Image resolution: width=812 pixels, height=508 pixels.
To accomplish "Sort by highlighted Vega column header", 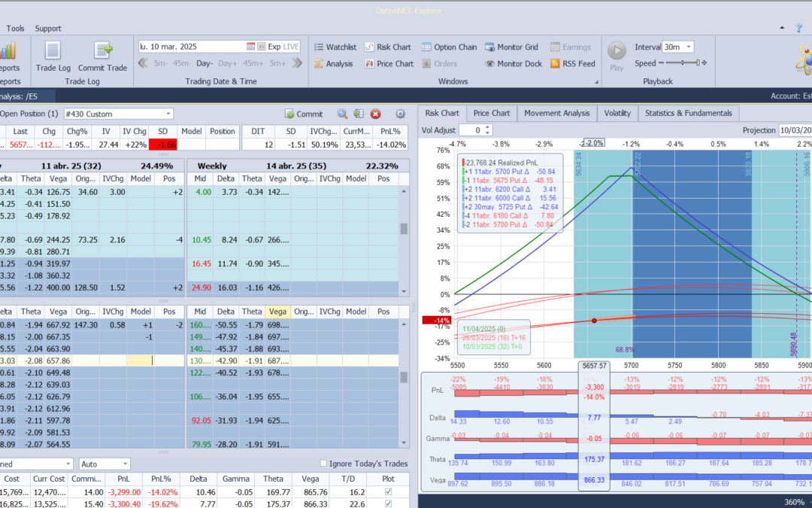I will click(x=277, y=312).
